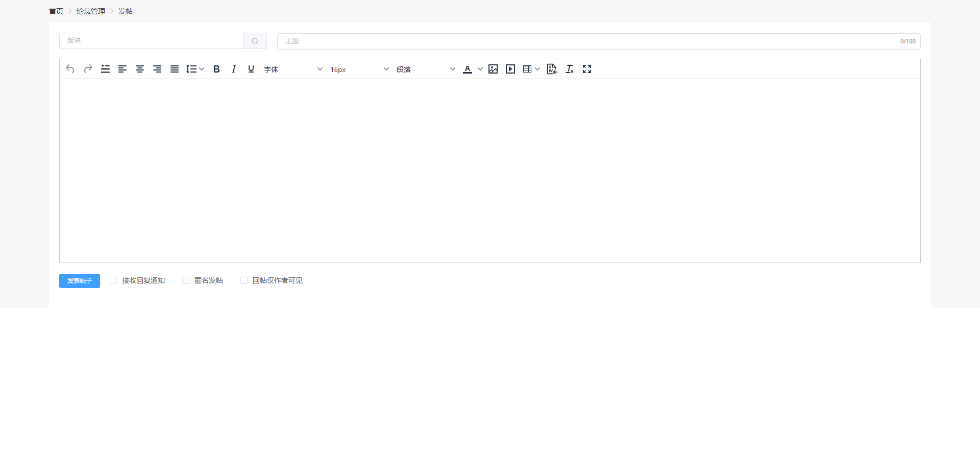This screenshot has height=475, width=980.
Task: Import content from Word document
Action: (x=552, y=69)
